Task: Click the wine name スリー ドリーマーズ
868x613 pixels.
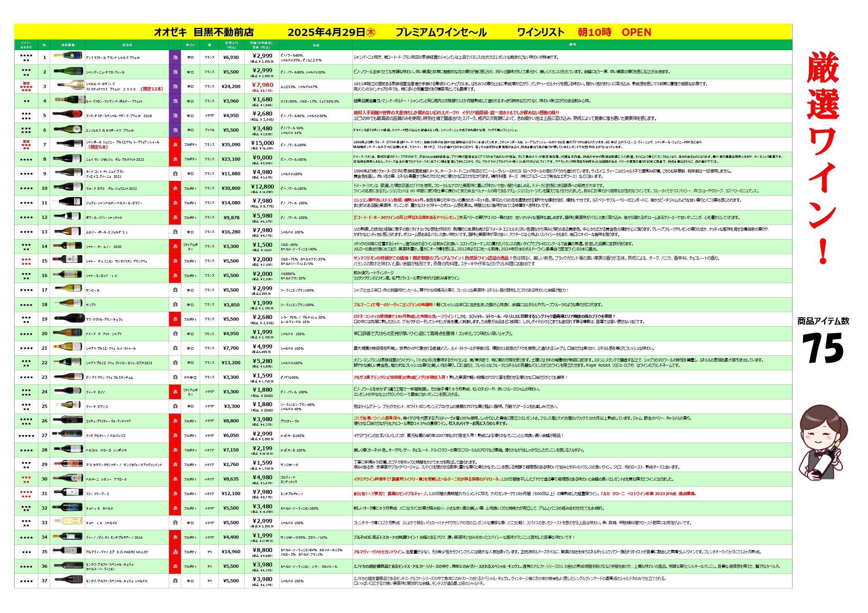Action: 97,494
